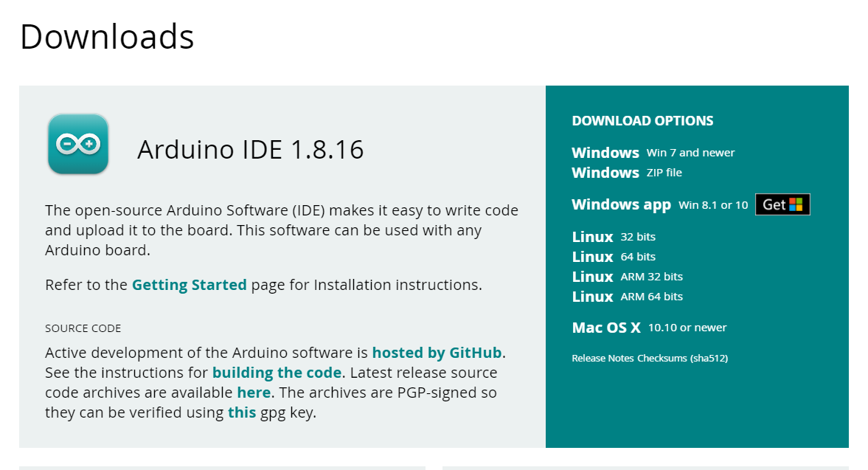Open building the code instructions
Image resolution: width=868 pixels, height=470 pixels.
click(x=277, y=373)
